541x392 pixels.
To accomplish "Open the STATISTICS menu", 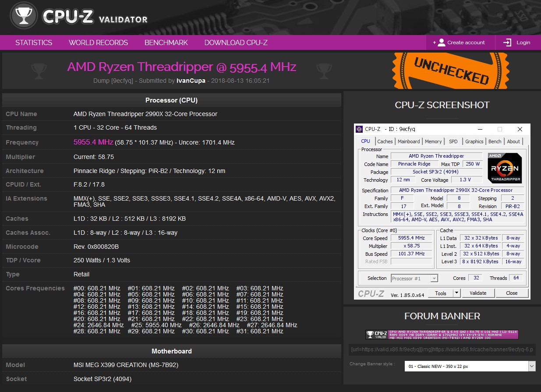I will (x=34, y=42).
